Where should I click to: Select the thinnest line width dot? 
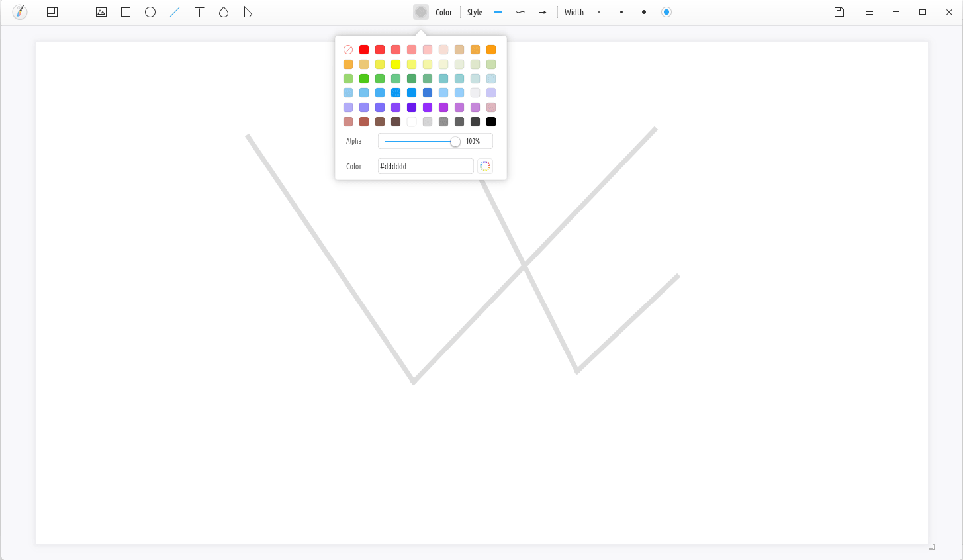coord(599,12)
